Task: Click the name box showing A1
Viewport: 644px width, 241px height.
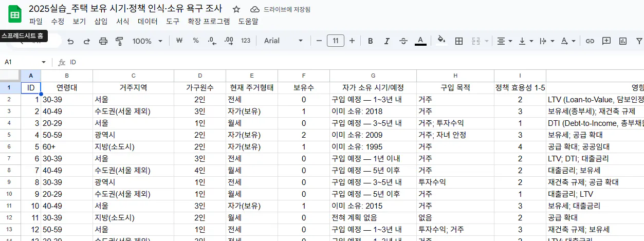Action: tap(21, 62)
